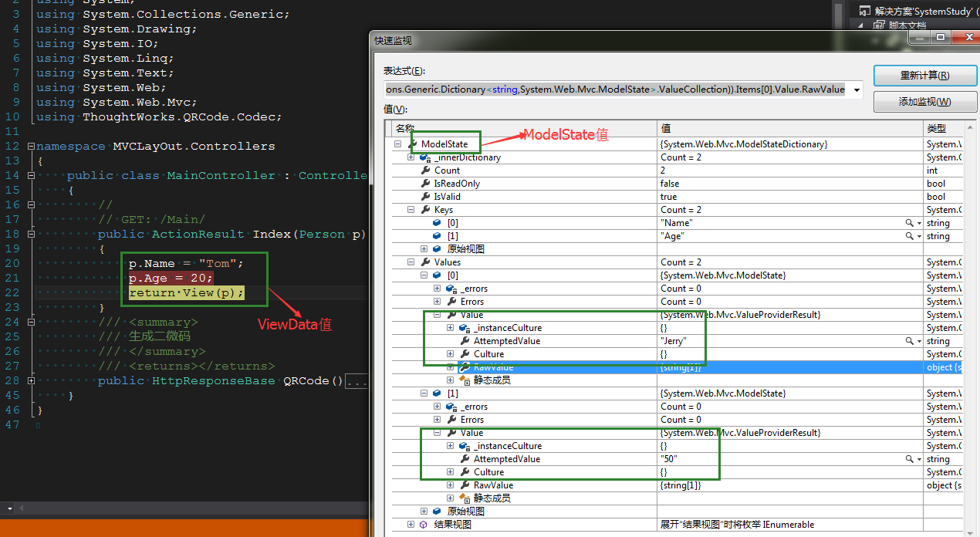Select the {System.Web.Mvc.ModelStateDictionary} value cell
The height and width of the screenshot is (537, 980).
(x=790, y=144)
